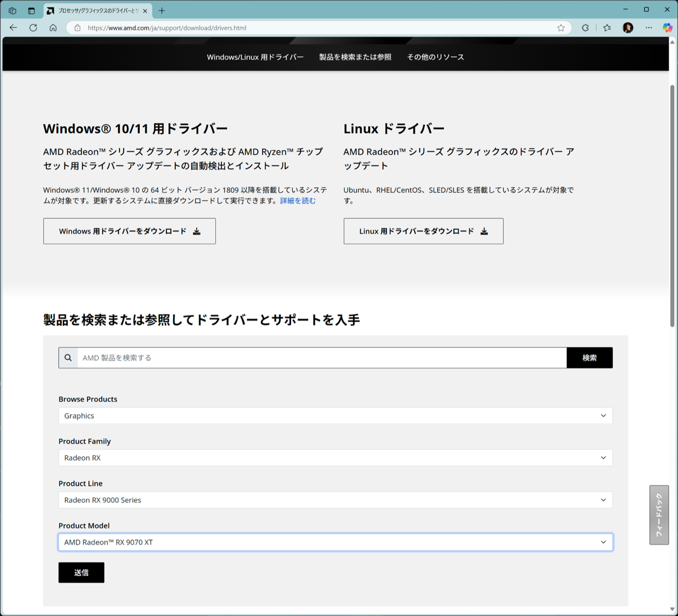Open the フィードバック side tab

659,515
